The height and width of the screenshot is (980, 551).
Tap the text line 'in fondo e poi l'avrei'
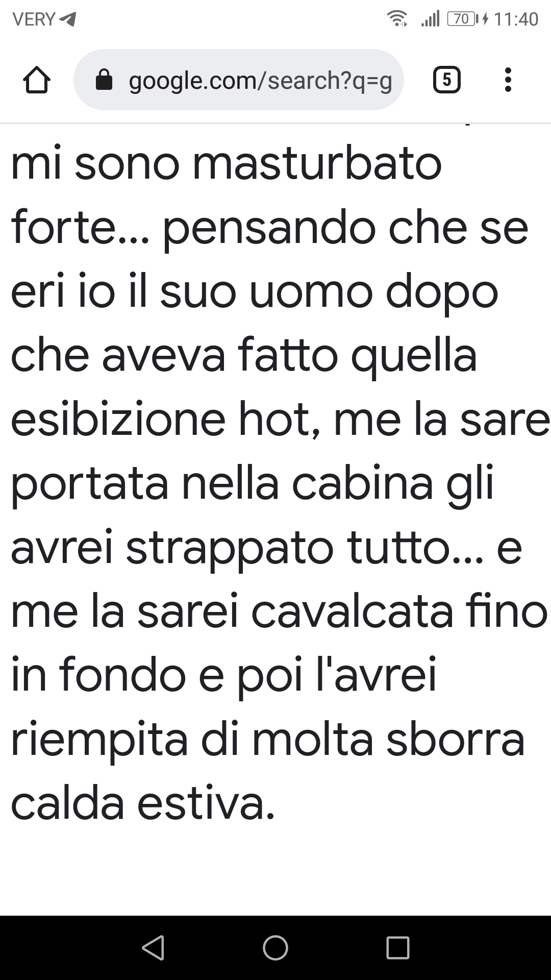coord(224,675)
